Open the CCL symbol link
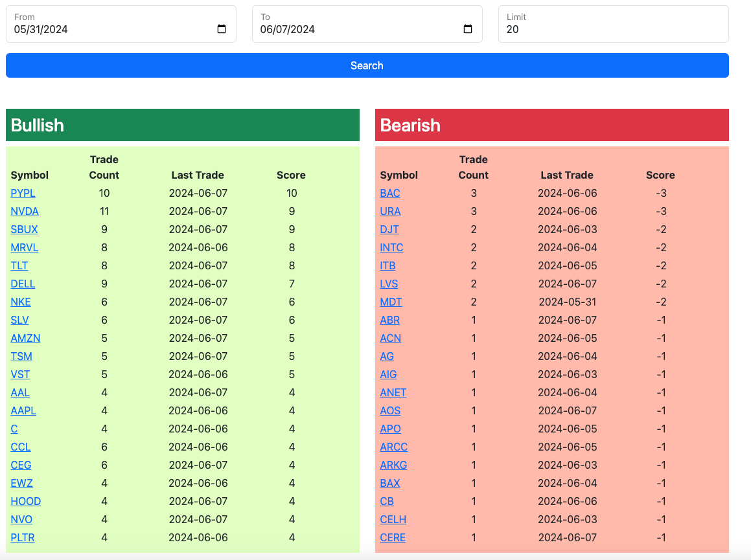This screenshot has width=751, height=560. [21, 447]
